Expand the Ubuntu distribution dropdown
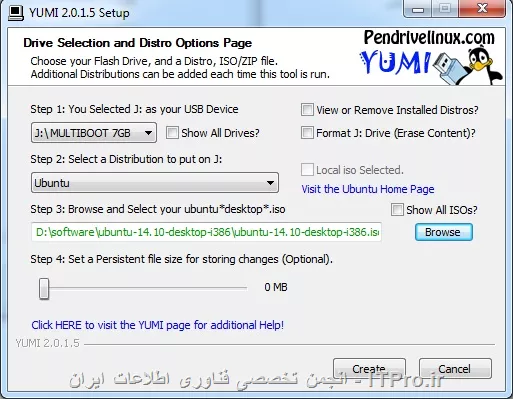 (155, 183)
